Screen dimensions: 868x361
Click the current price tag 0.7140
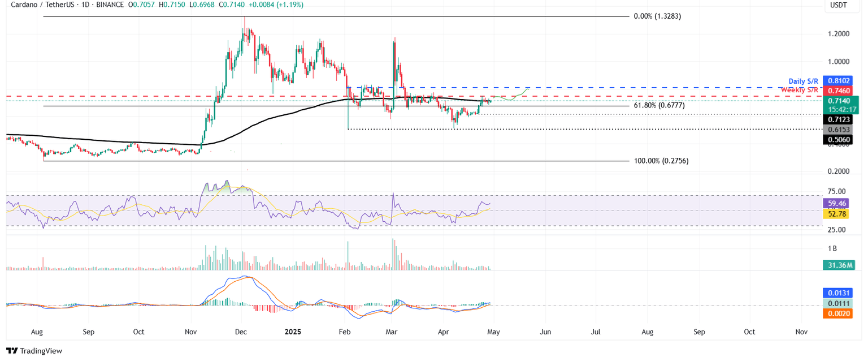point(839,100)
